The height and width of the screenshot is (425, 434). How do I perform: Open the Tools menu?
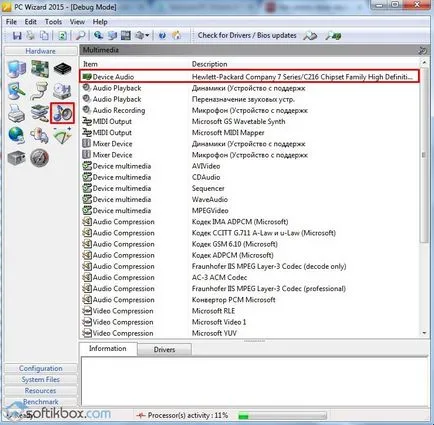[x=53, y=22]
